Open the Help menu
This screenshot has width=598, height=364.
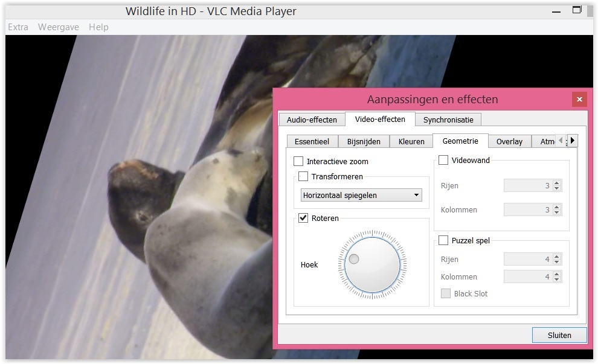[x=98, y=27]
